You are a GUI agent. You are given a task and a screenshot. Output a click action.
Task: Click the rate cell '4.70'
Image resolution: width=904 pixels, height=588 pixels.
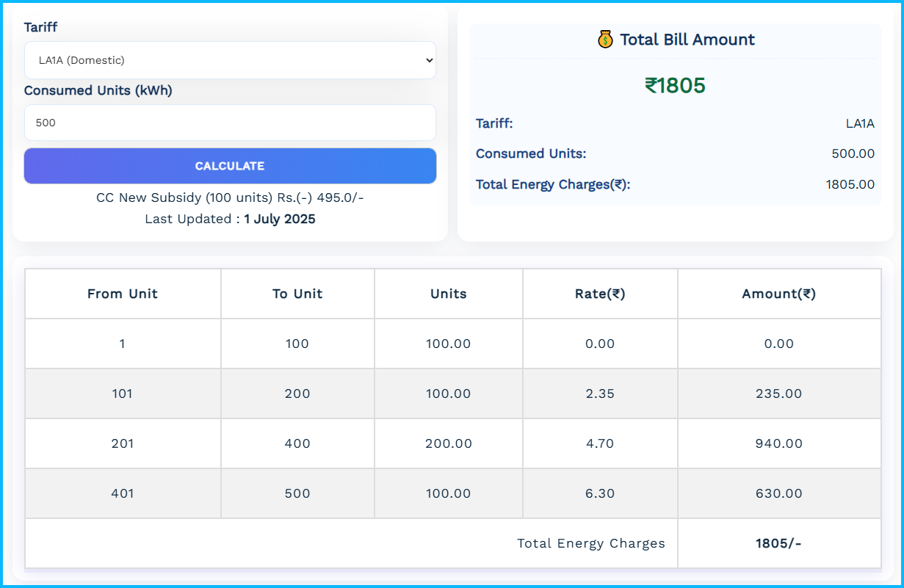[x=600, y=443]
